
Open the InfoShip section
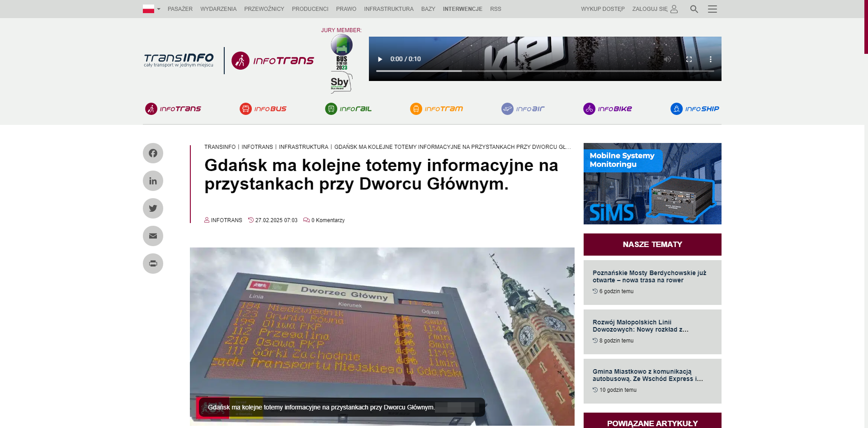[695, 109]
